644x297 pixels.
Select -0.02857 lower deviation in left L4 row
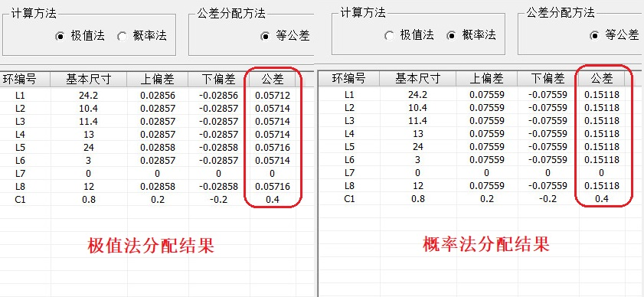(x=218, y=135)
